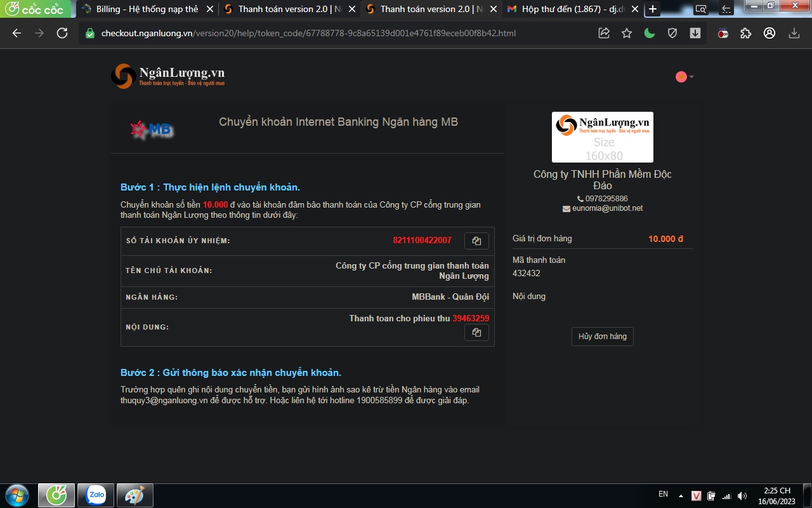Click the phone number 0978295886
The height and width of the screenshot is (508, 812).
click(x=606, y=199)
